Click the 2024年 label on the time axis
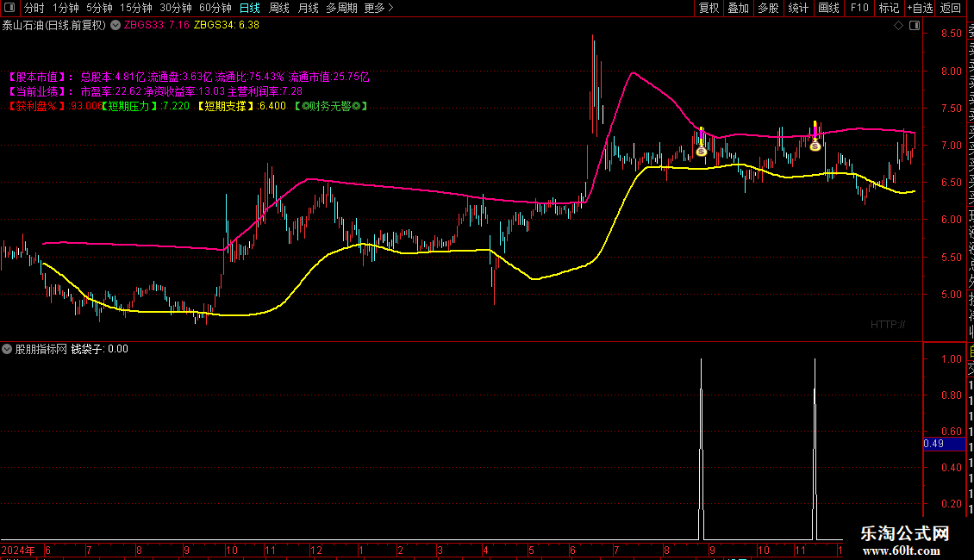The height and width of the screenshot is (560, 974). [18, 550]
